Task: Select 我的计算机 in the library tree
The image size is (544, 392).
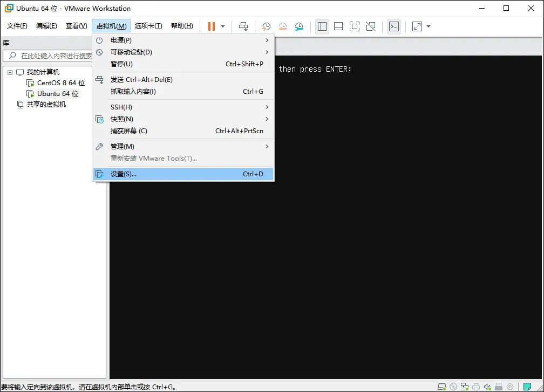Action: click(x=43, y=72)
